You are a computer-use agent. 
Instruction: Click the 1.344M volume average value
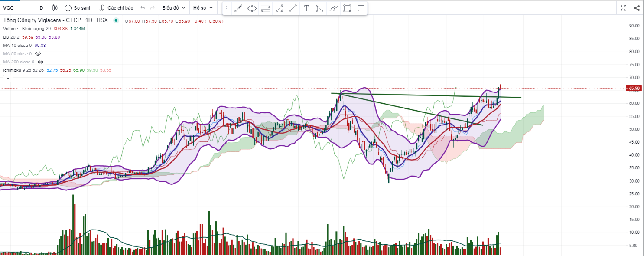[78, 29]
